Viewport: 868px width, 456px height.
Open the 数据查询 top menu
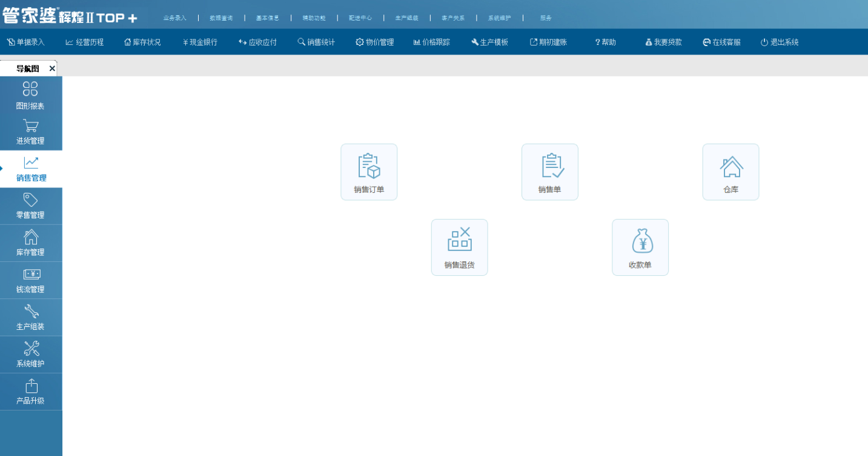[221, 18]
